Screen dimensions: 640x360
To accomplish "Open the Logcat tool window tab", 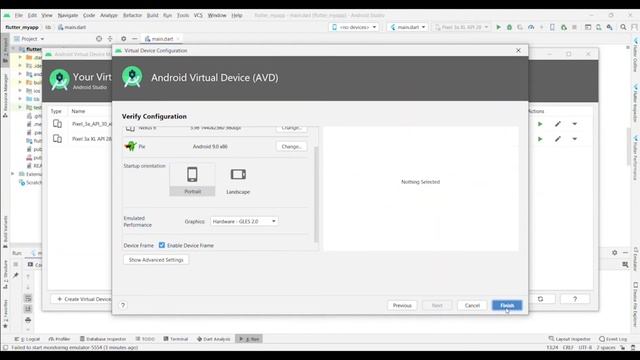I will point(27,339).
